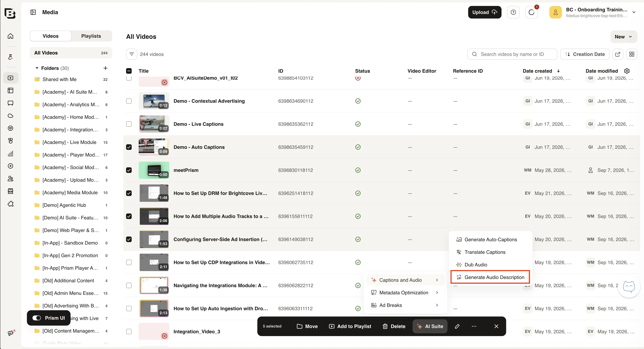Open the Users sidebar icon

(10, 179)
